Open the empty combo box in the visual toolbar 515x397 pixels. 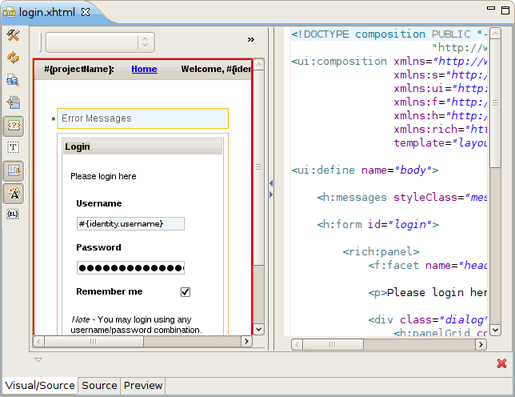tap(100, 42)
